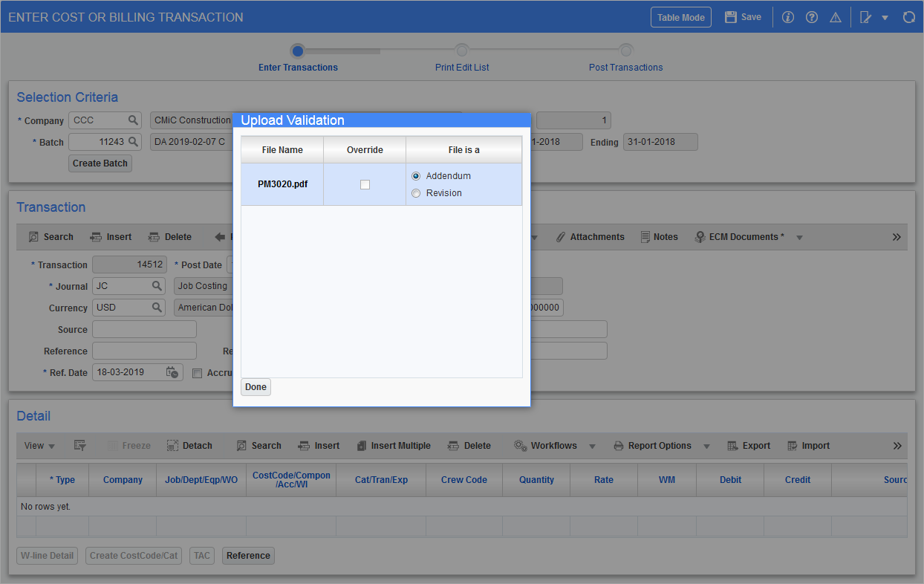Click the Done button in dialog

[256, 387]
